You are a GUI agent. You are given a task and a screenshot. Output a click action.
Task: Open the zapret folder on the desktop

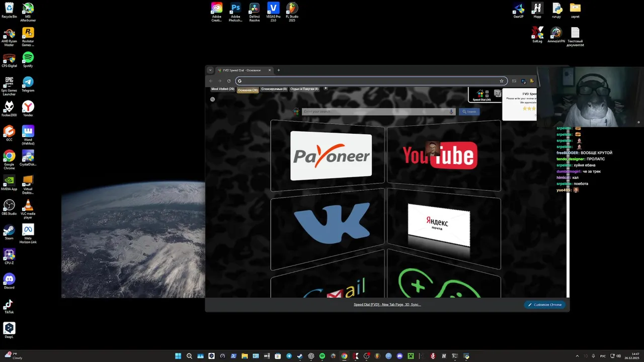(x=575, y=11)
